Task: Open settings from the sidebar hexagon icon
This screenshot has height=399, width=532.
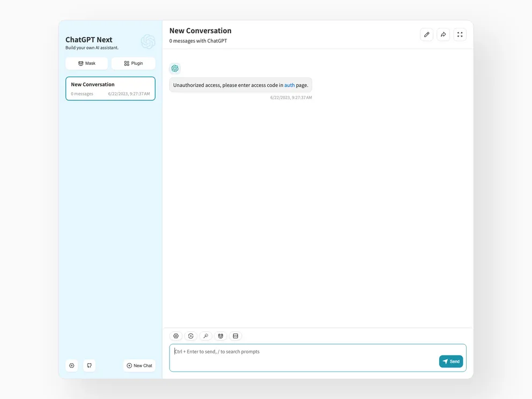Action: click(x=72, y=365)
